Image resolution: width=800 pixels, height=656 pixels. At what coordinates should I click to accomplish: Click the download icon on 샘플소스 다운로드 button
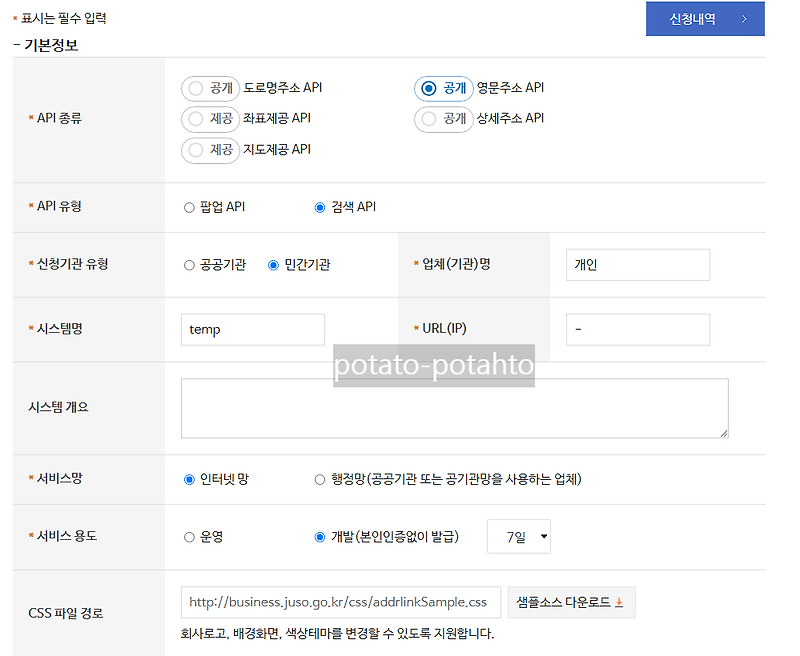[618, 602]
